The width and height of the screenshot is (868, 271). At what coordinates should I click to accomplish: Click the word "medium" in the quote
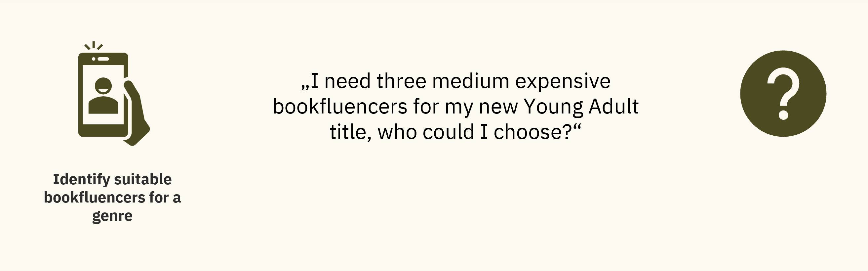point(470,81)
